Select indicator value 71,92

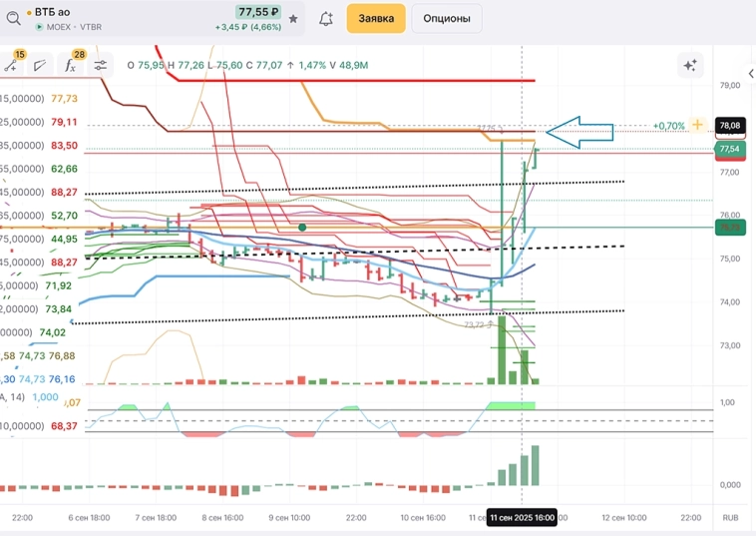[58, 285]
